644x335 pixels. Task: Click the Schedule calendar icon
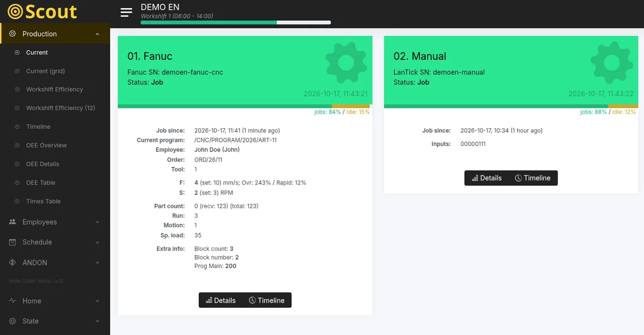point(13,242)
